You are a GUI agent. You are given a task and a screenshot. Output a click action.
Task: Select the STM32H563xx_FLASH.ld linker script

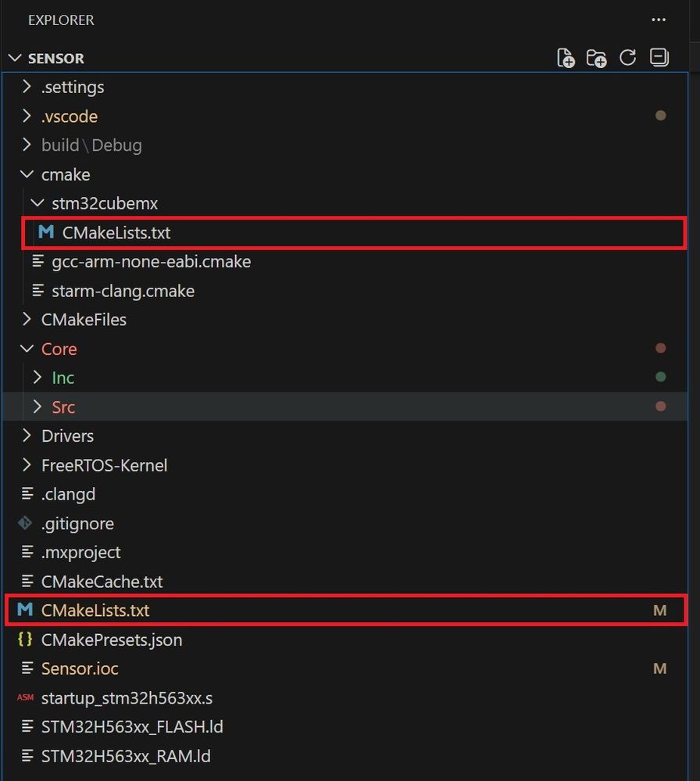click(131, 726)
